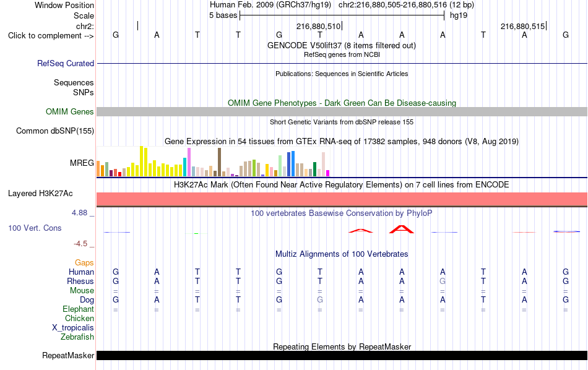Select the OMIM Genes track label

[69, 112]
